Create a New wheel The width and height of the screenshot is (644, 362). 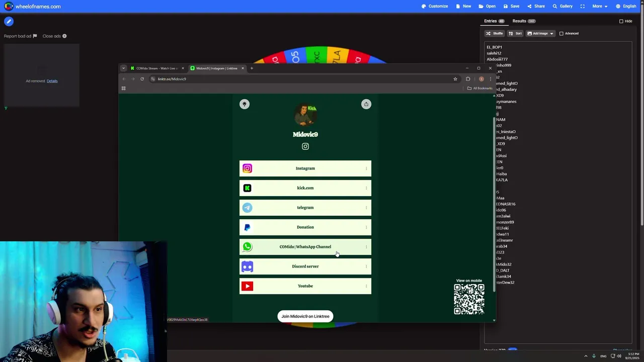tap(463, 6)
